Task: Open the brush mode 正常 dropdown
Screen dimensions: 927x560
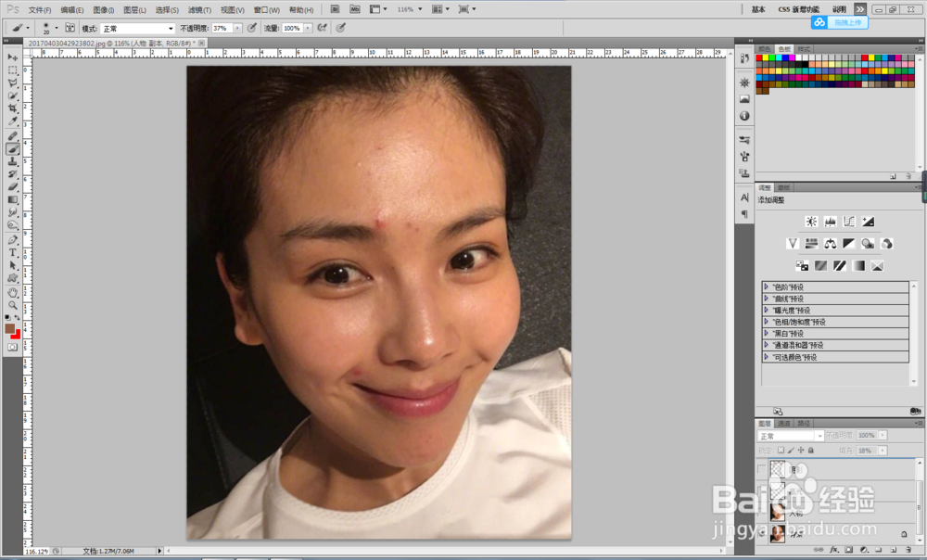Action: [x=138, y=29]
